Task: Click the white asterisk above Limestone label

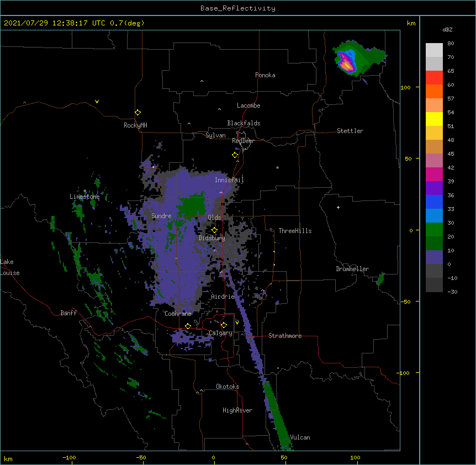Action: point(85,191)
